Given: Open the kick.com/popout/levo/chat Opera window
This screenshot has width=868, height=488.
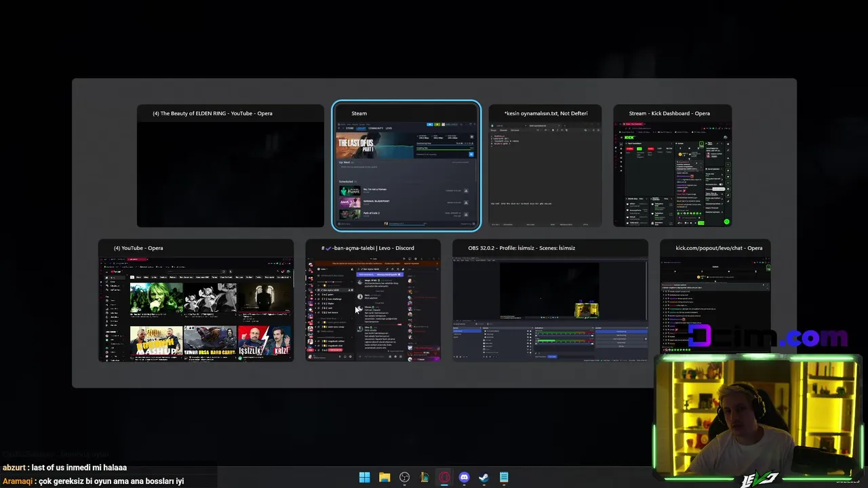Looking at the screenshot, I should click(715, 300).
